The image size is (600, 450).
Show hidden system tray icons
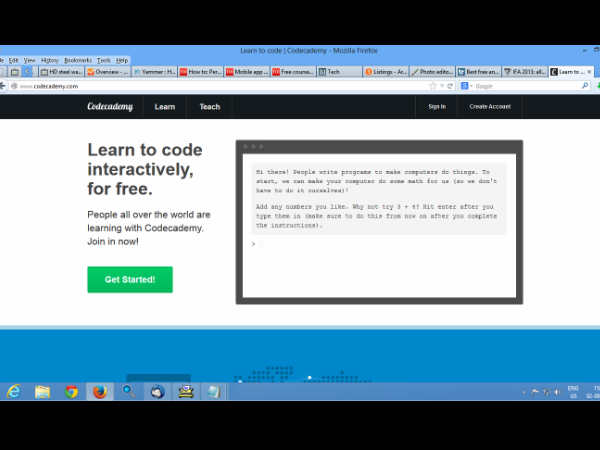[x=523, y=392]
